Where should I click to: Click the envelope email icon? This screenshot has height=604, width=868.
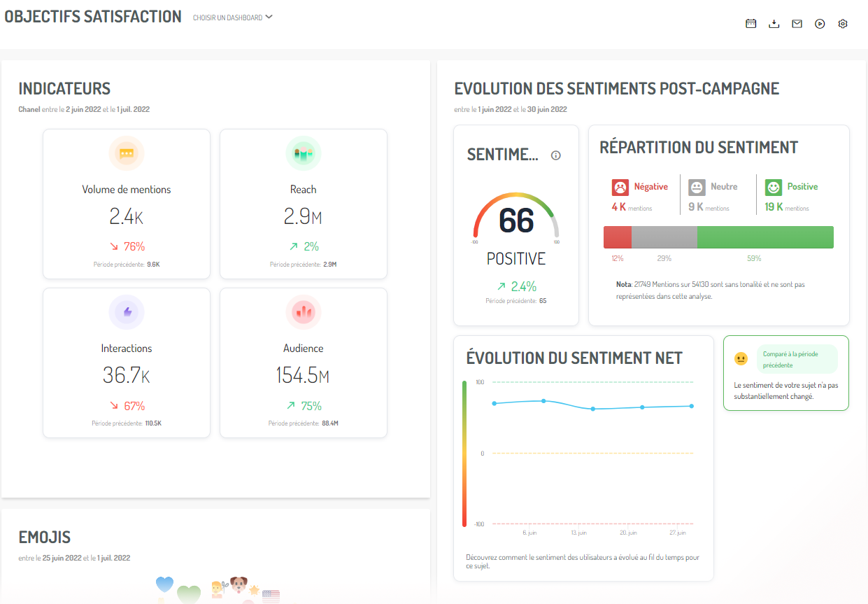click(x=797, y=24)
